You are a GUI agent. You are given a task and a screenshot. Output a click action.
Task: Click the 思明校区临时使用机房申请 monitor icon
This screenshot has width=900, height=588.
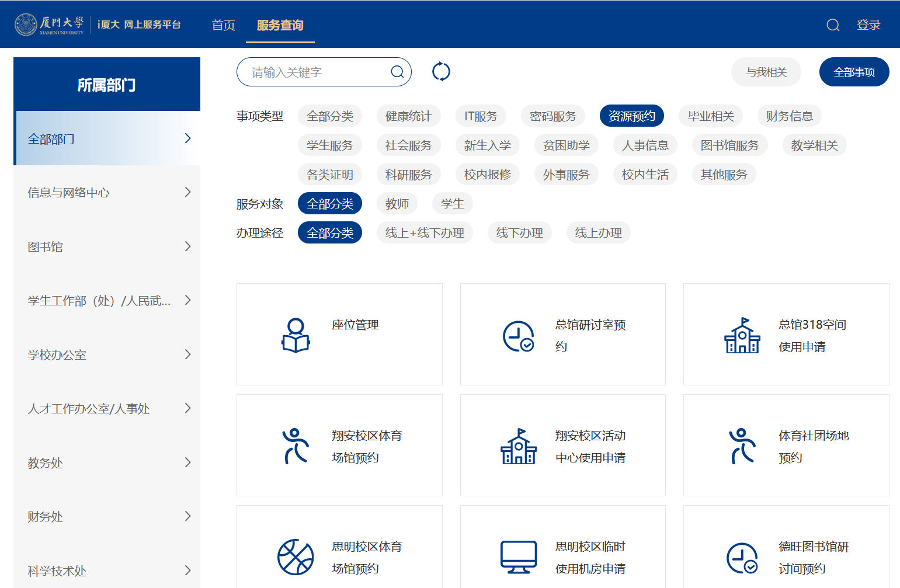[518, 557]
